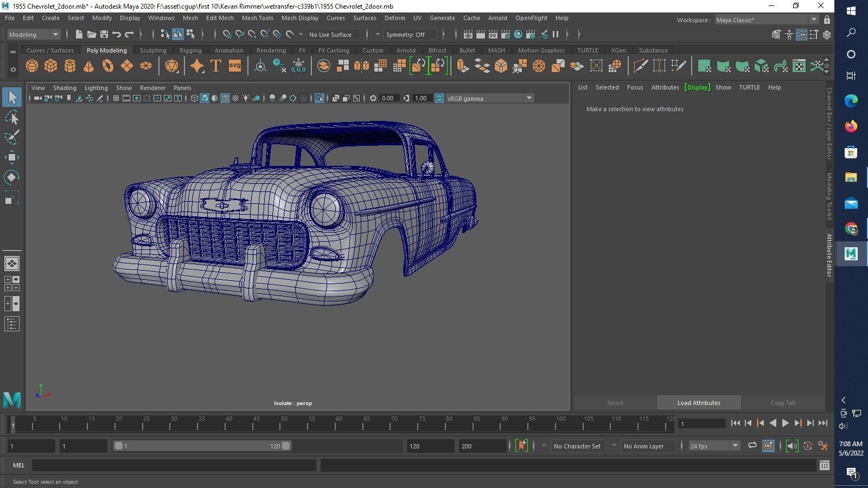868x488 pixels.
Task: Click the polygon Type text tool icon
Action: tap(216, 66)
